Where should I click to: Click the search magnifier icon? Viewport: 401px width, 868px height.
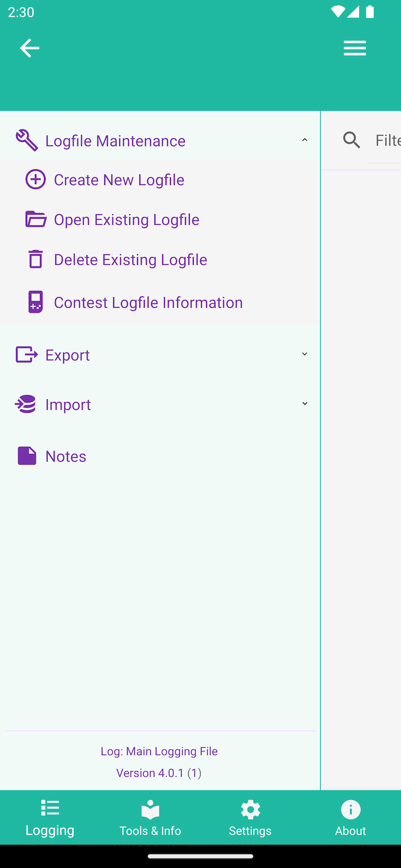pos(351,140)
